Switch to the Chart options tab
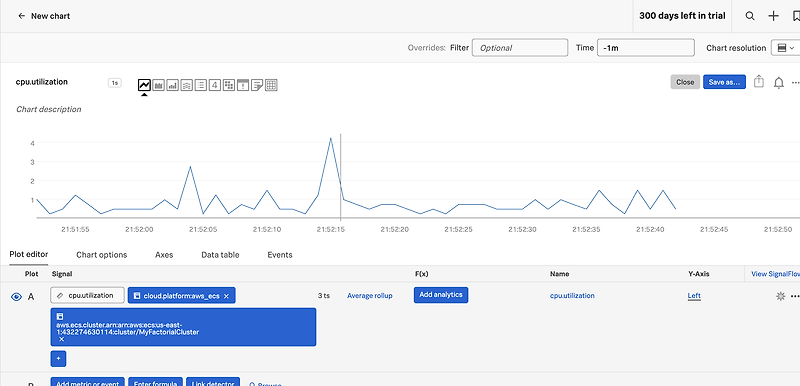800x386 pixels. 102,255
